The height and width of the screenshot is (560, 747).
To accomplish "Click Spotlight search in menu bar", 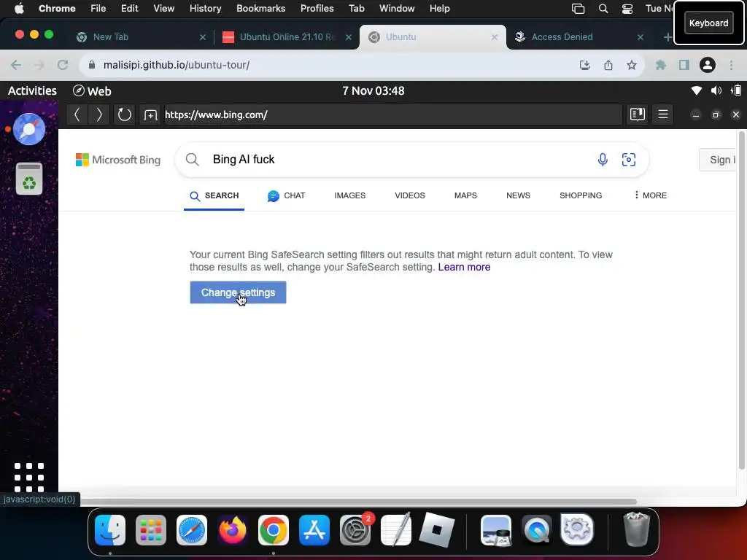I will coord(603,9).
